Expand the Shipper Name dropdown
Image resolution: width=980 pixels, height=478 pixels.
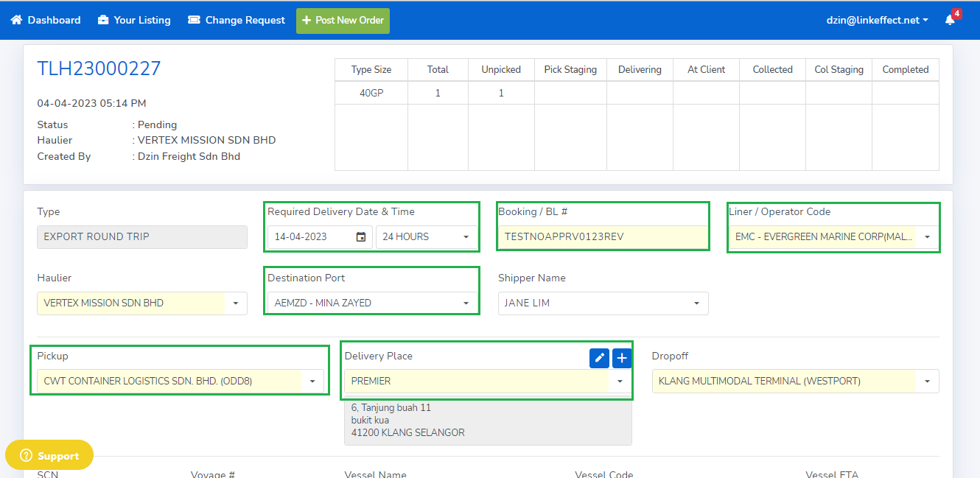pos(696,303)
